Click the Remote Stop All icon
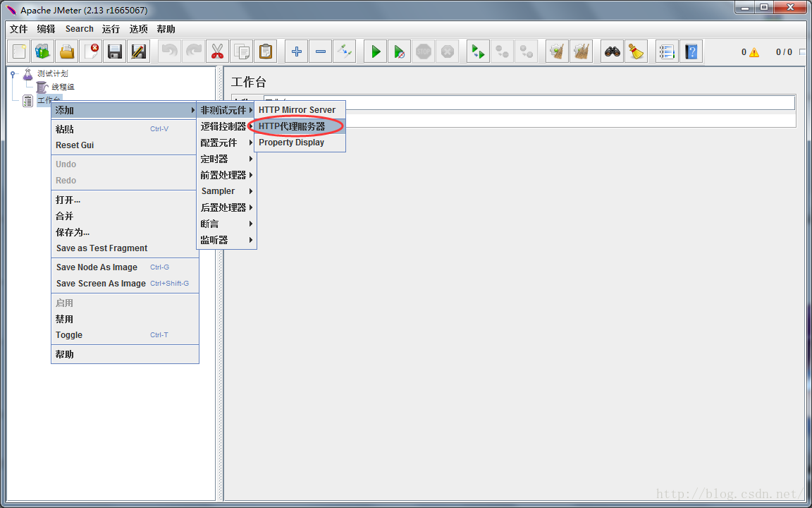The image size is (812, 508). pos(502,52)
